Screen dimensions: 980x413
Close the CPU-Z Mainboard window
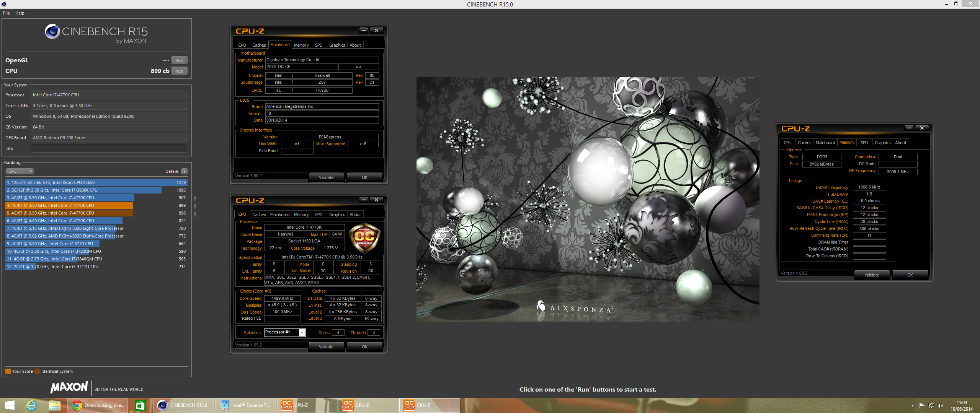(x=376, y=30)
